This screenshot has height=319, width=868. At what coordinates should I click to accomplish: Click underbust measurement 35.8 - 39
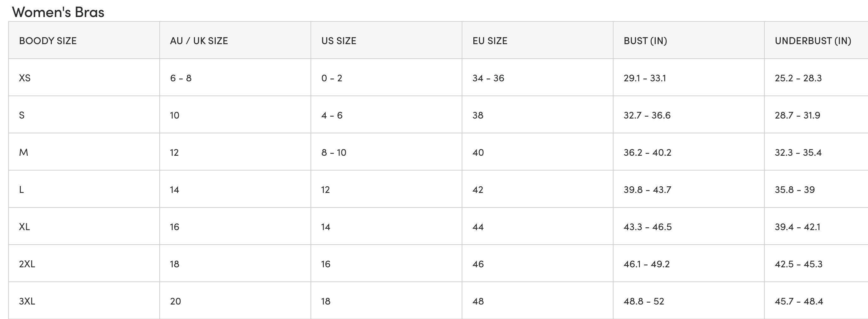pyautogui.click(x=795, y=189)
